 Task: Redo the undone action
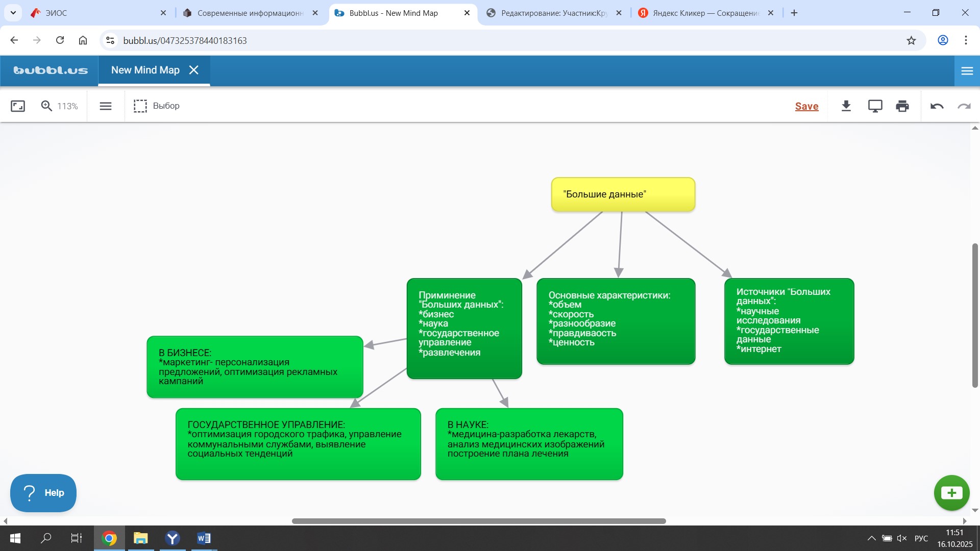964,106
